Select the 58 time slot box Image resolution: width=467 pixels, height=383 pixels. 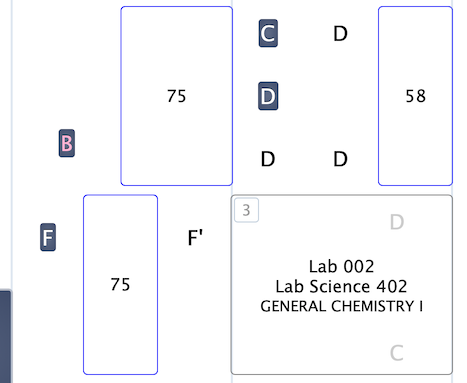coord(415,96)
